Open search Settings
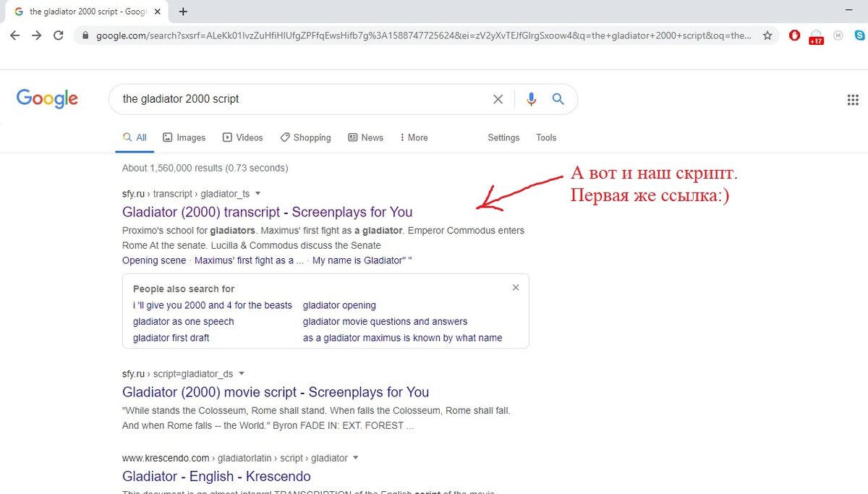The image size is (868, 494). point(503,137)
